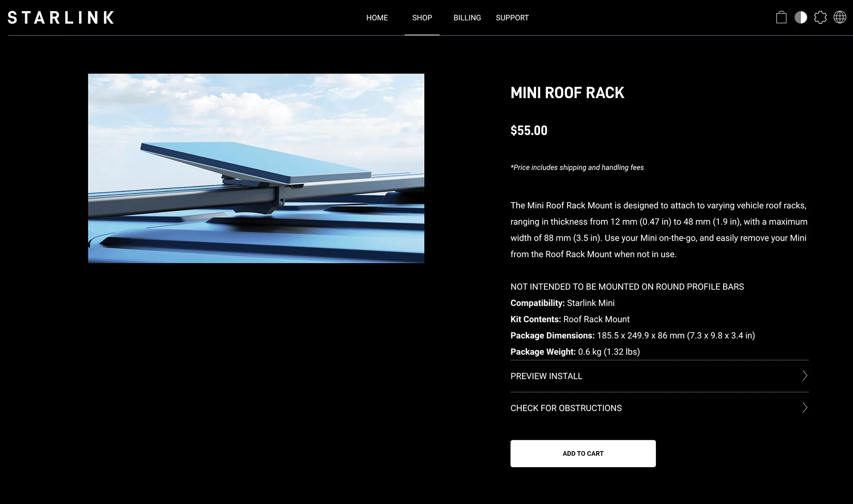853x504 pixels.
Task: Go to the Home menu item
Action: coord(377,18)
